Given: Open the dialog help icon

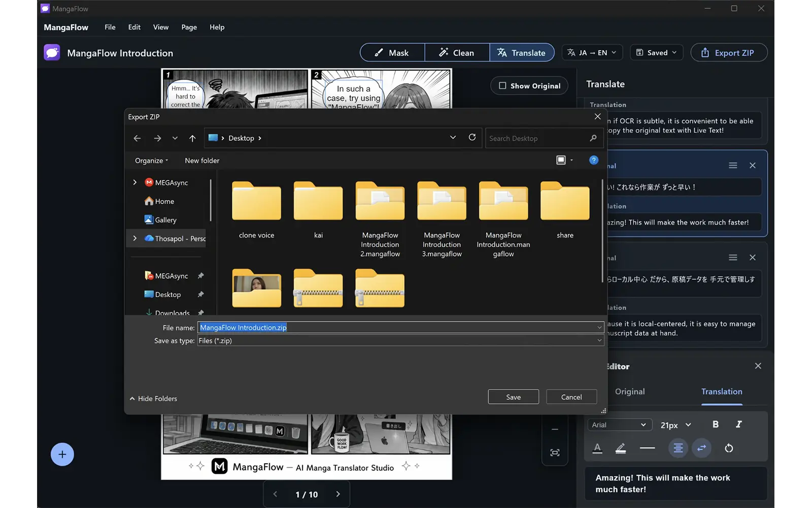Looking at the screenshot, I should coord(593,160).
